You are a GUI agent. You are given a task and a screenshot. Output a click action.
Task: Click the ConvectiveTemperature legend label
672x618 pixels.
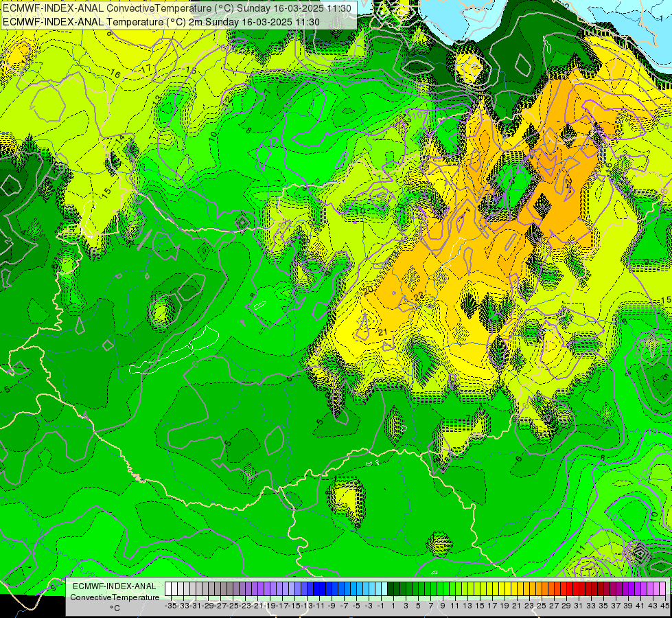(x=115, y=597)
